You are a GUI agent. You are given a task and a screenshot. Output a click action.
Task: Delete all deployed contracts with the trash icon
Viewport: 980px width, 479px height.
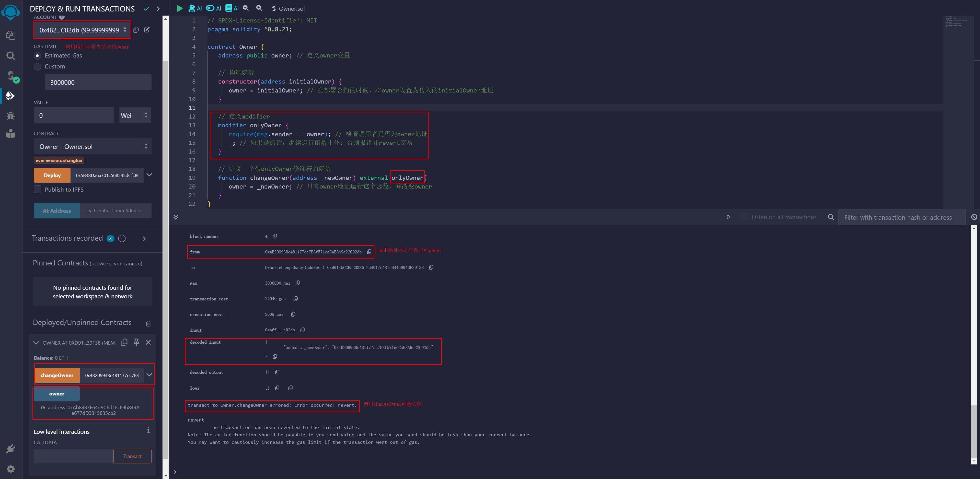148,323
